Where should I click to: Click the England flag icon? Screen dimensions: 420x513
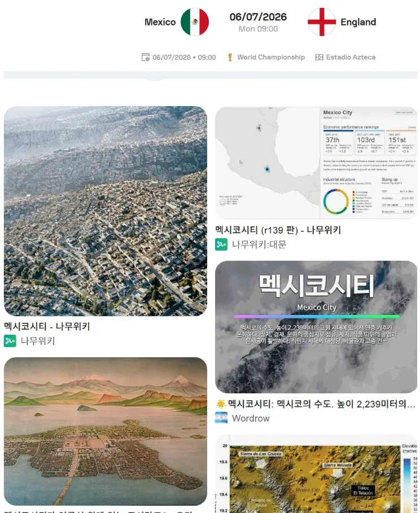[322, 22]
